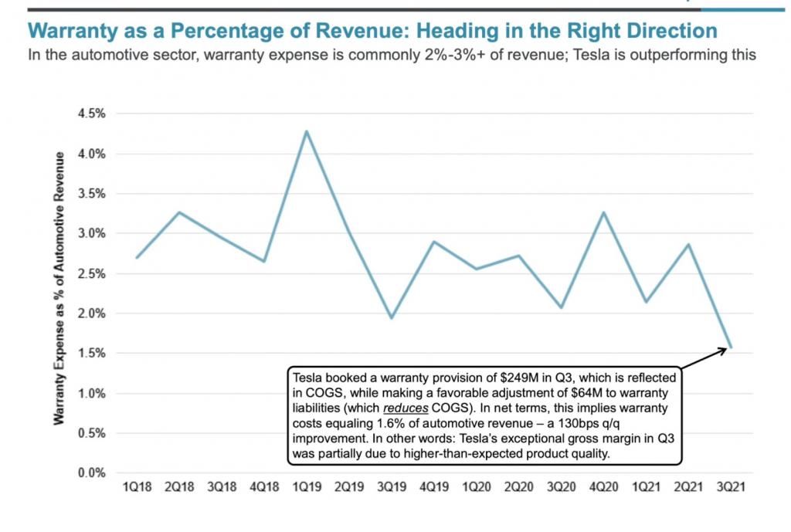
Task: Select the subtitle about automotive sector warranty expense
Action: coord(392,55)
